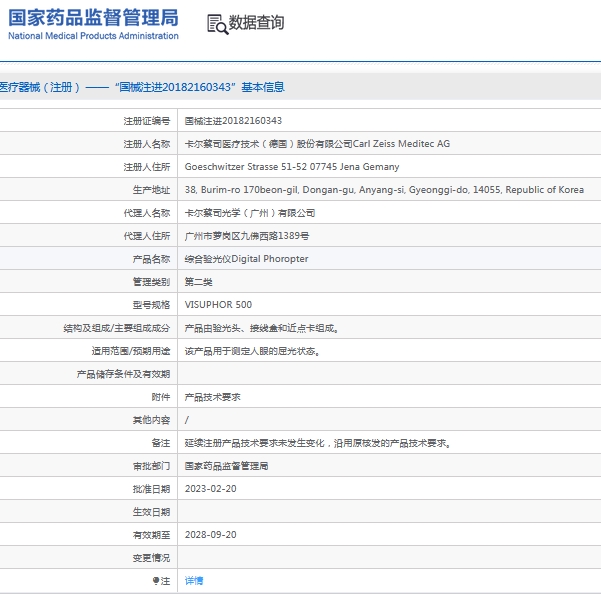This screenshot has height=597, width=601.
Task: Click the 批准日期 row label
Action: point(151,489)
